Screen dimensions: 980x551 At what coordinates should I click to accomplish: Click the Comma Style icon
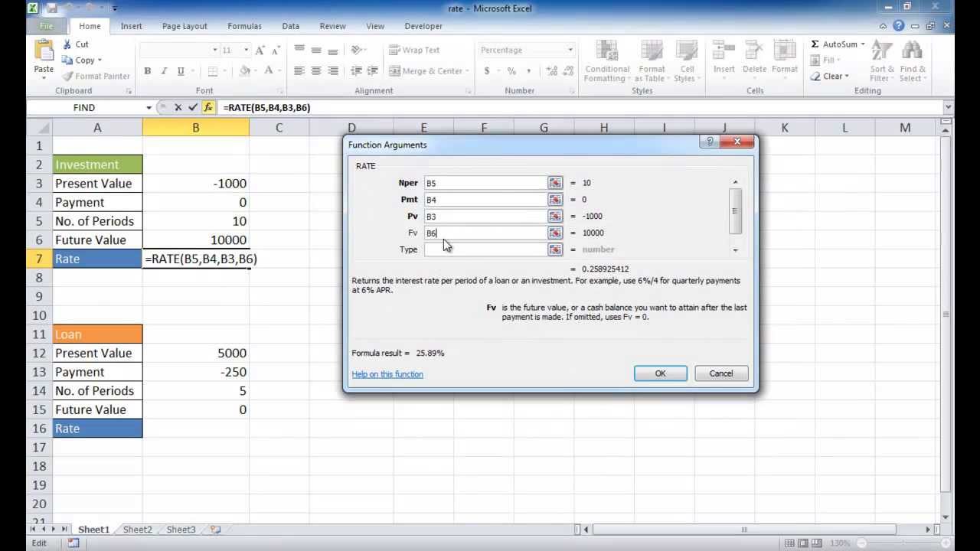pos(529,71)
